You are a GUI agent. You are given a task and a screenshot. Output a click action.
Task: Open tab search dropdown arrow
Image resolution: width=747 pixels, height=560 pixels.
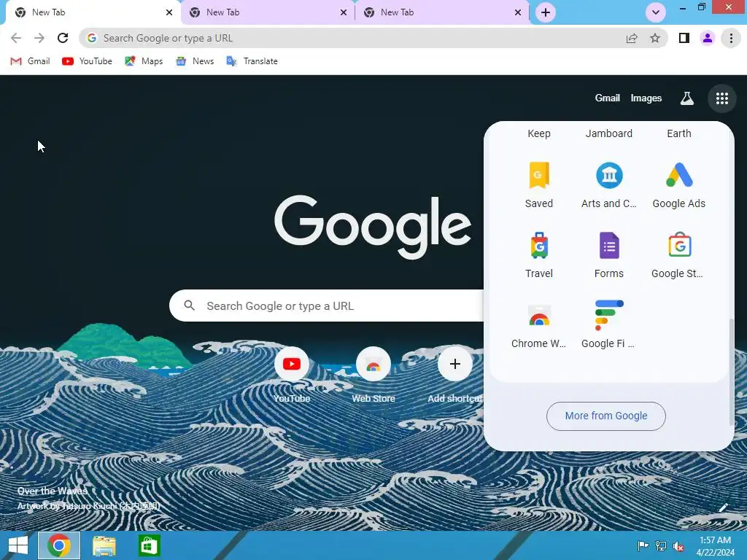pos(656,12)
